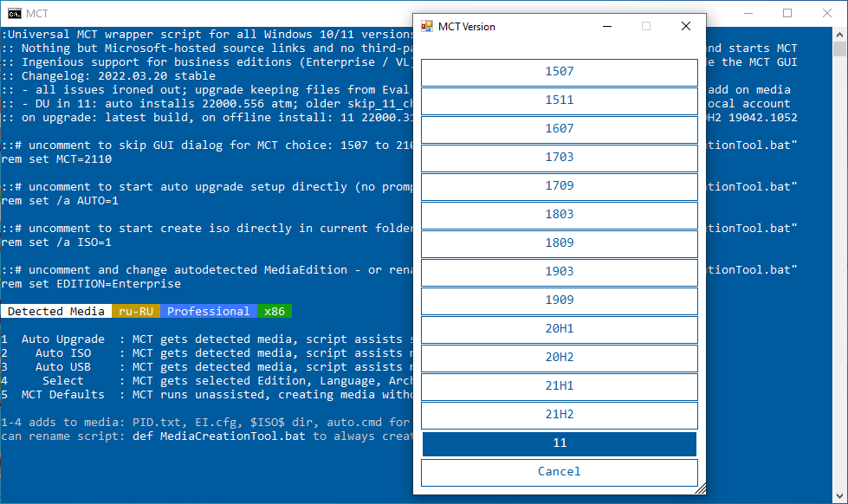Click the 1709 version button
Viewport: 848px width, 504px height.
559,186
